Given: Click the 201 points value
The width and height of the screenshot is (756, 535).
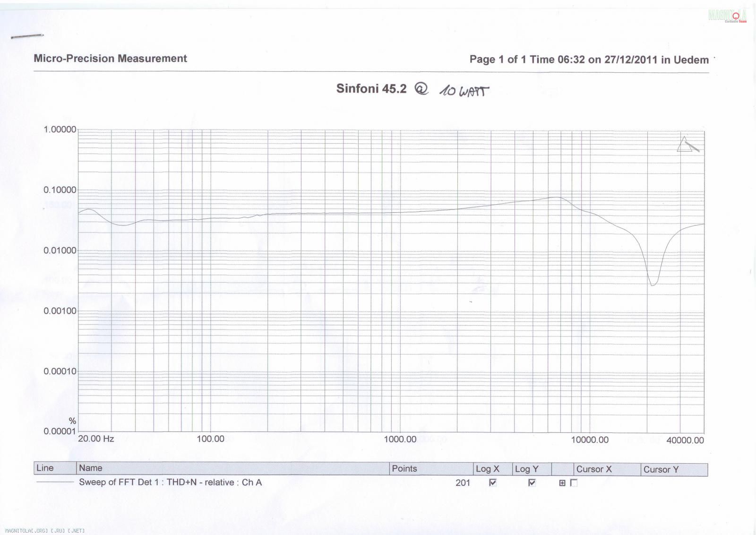Looking at the screenshot, I should [x=463, y=483].
